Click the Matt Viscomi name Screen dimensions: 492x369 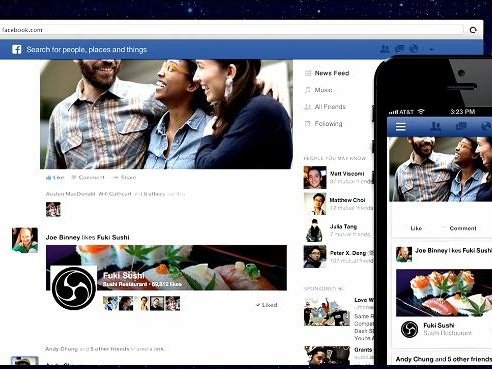pyautogui.click(x=347, y=174)
